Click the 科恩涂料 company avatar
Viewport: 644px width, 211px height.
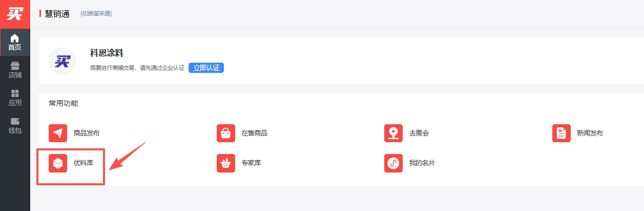pyautogui.click(x=62, y=61)
